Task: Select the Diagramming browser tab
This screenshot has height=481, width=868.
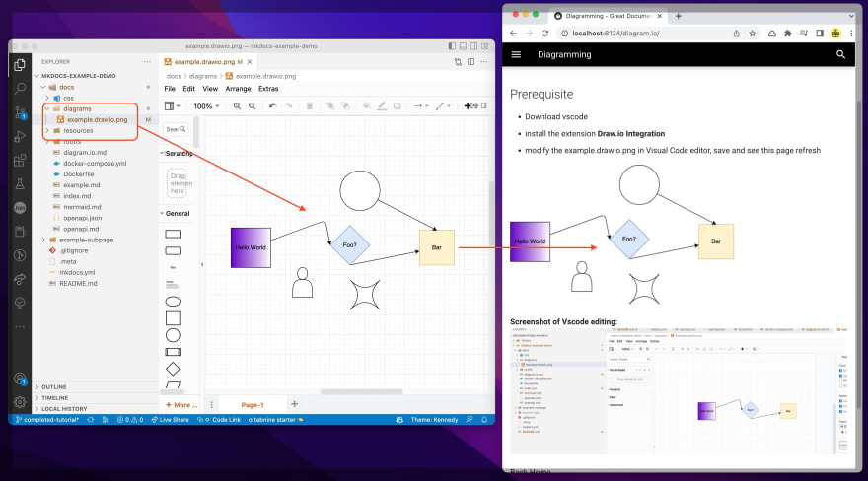Action: click(608, 16)
